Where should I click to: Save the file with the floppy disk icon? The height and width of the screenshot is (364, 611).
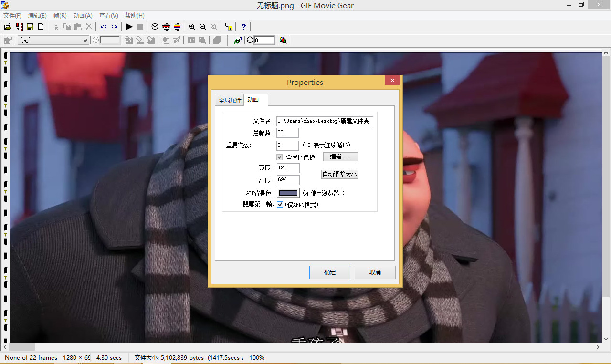coord(30,27)
